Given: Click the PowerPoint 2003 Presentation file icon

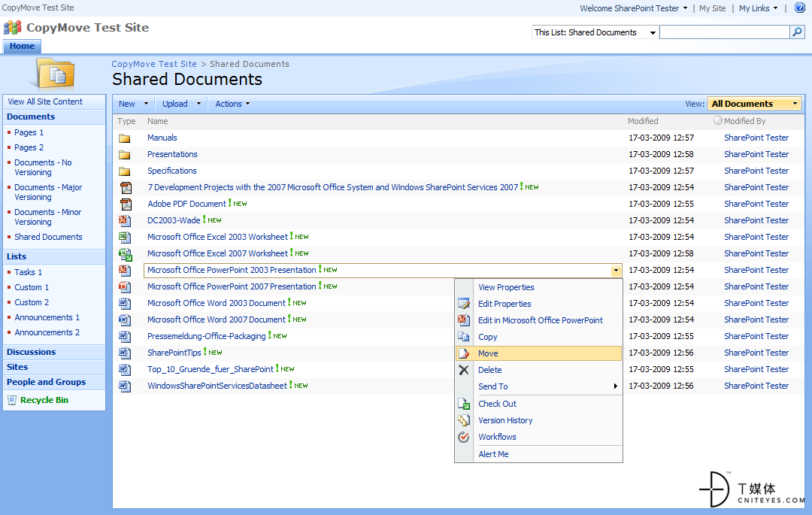Looking at the screenshot, I should point(124,270).
